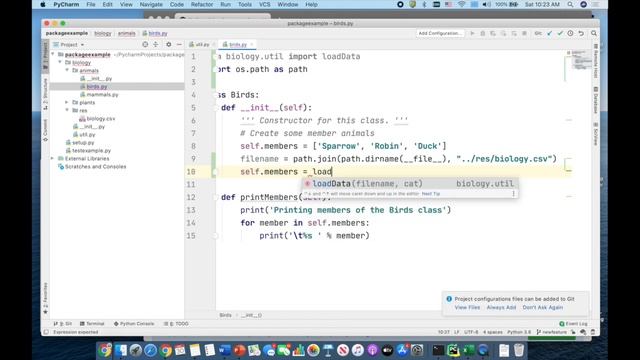Viewport: 640px width, 360px height.
Task: Click Next Tip link in completion popup
Action: point(431,194)
